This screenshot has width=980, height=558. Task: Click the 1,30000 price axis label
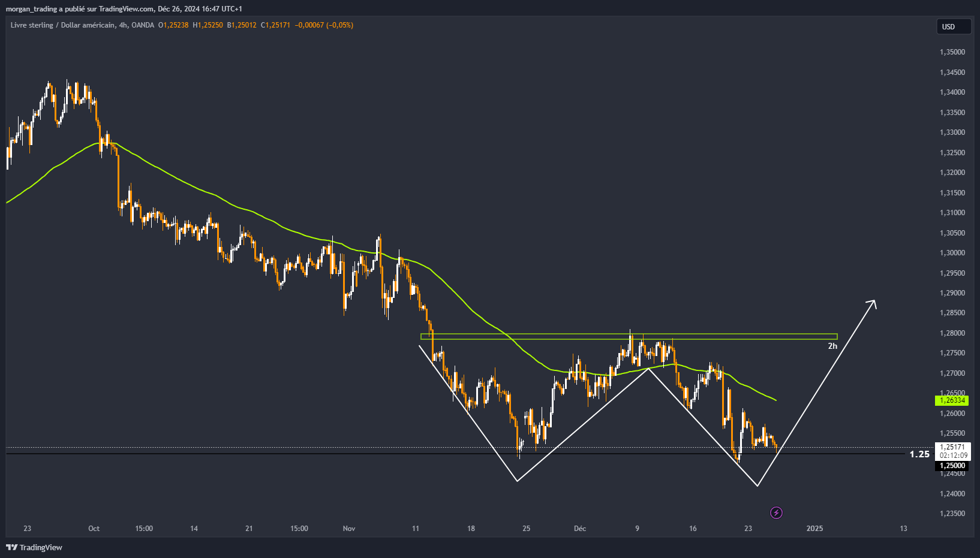pos(952,253)
